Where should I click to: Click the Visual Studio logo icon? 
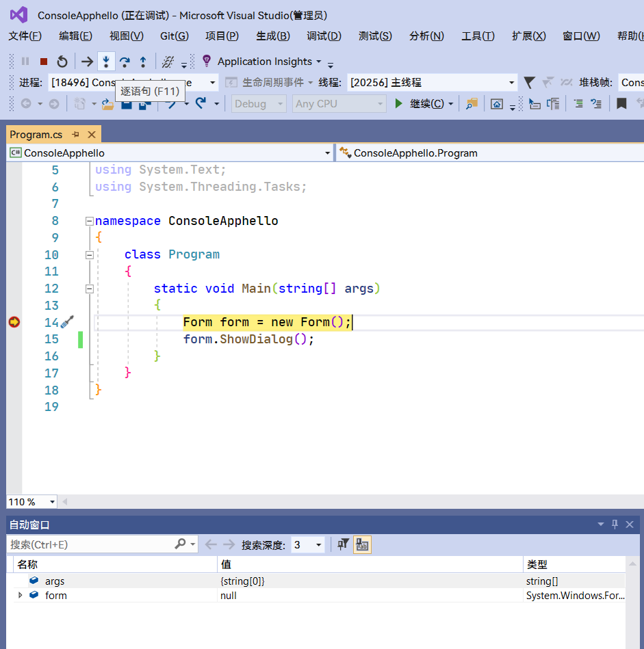19,15
